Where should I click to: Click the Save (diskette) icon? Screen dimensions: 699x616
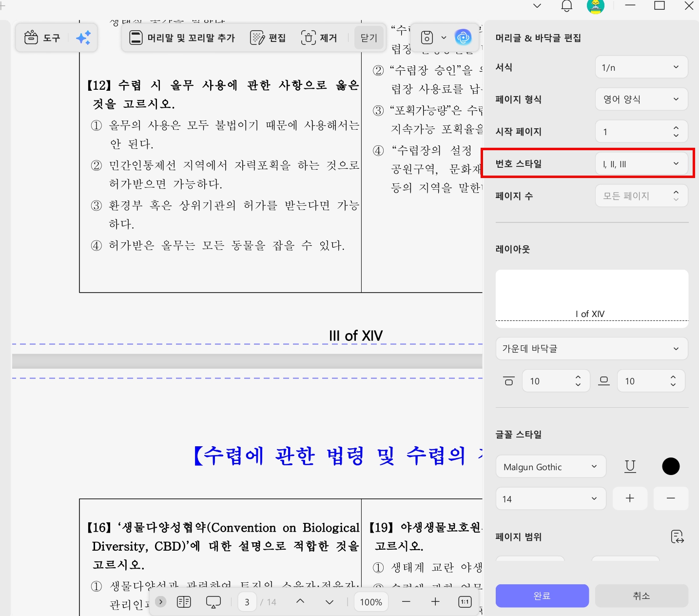click(x=427, y=37)
